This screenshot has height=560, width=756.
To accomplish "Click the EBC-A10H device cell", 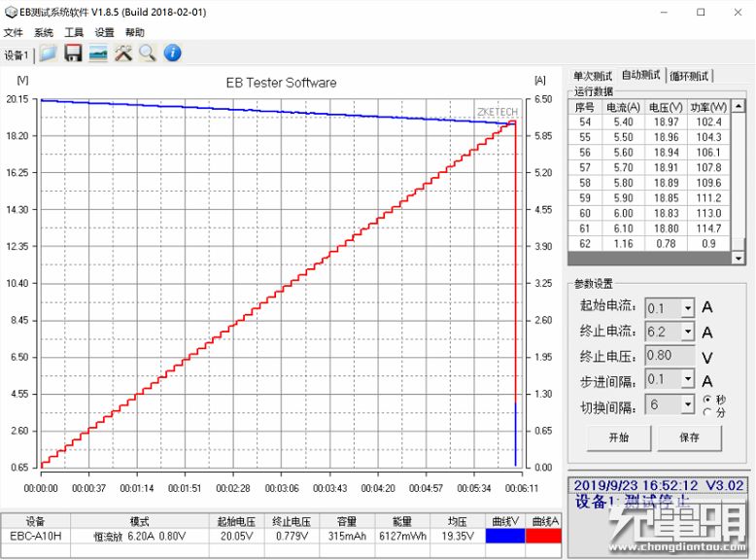I will click(x=36, y=536).
